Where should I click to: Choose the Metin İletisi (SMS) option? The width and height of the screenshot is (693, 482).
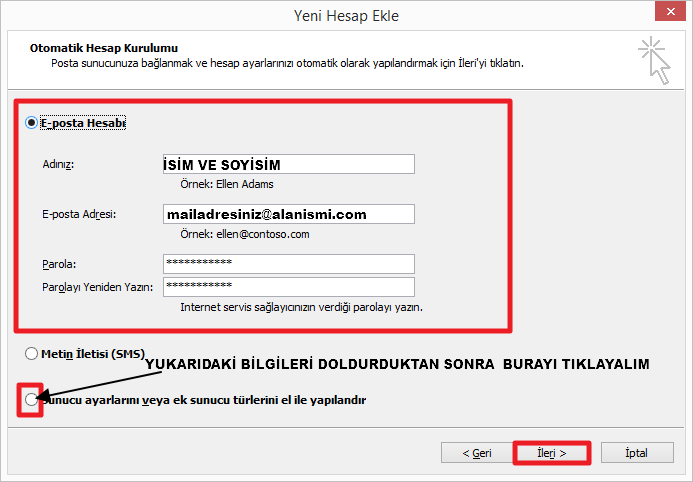click(x=32, y=354)
